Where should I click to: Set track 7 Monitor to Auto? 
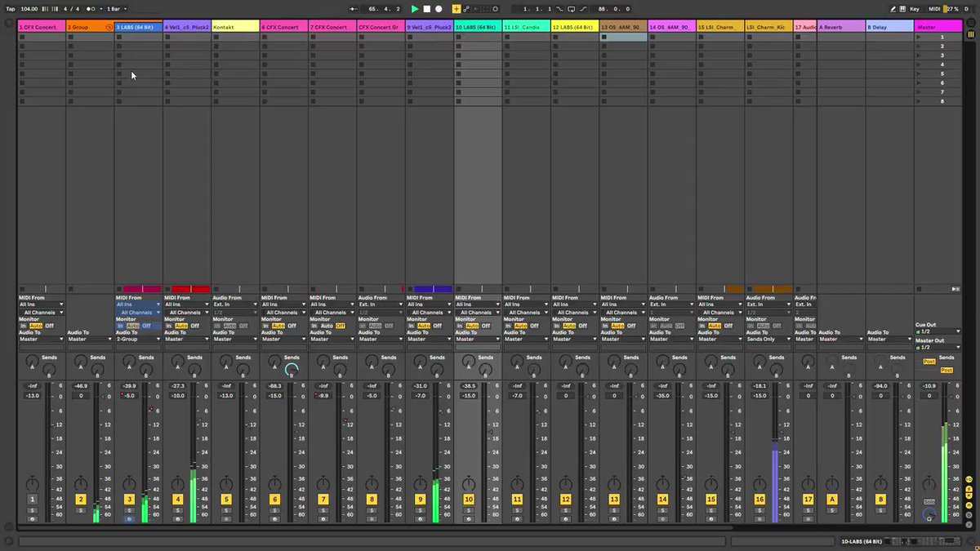327,326
